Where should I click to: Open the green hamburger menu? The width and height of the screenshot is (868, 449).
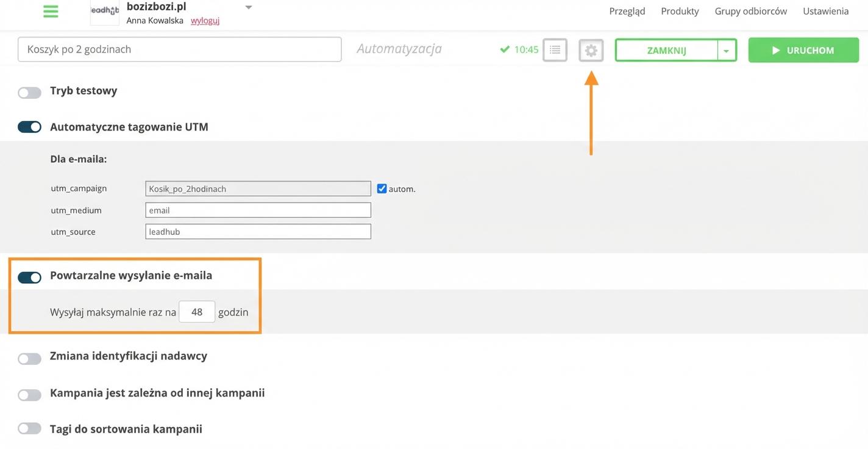click(51, 11)
